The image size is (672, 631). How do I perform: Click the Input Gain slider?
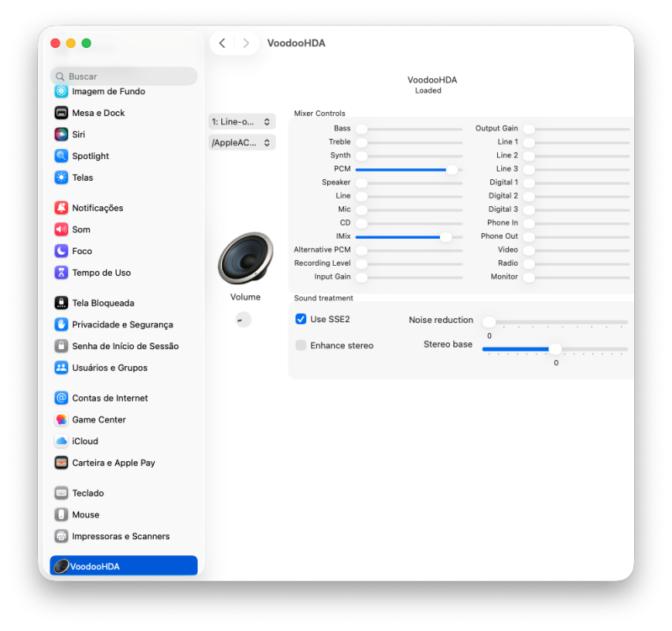409,278
